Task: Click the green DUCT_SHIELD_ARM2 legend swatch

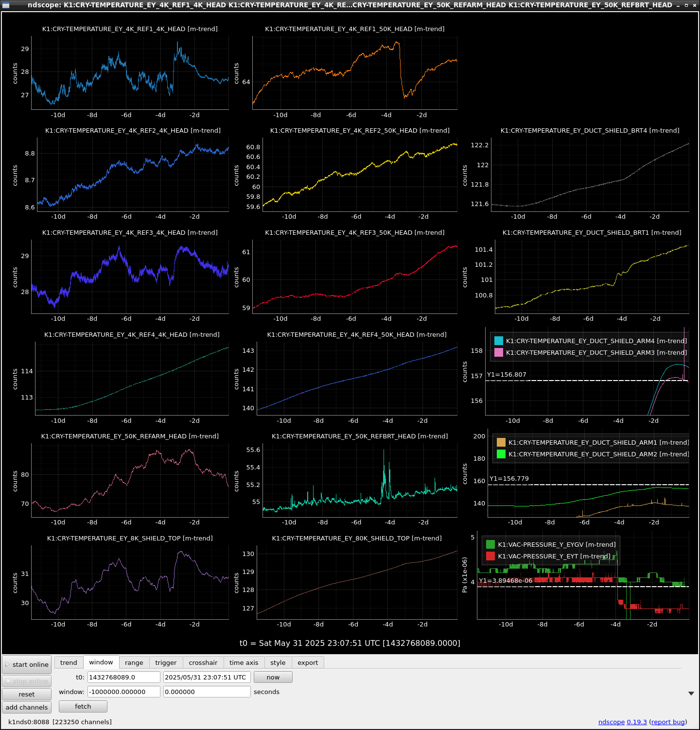Action: (x=501, y=454)
